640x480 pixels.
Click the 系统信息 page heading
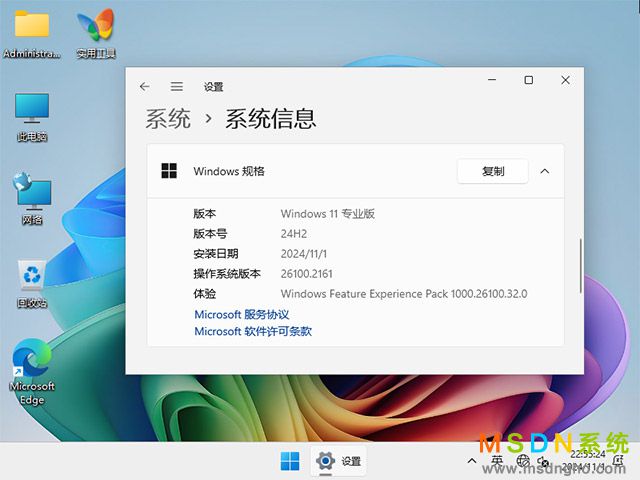click(x=271, y=119)
